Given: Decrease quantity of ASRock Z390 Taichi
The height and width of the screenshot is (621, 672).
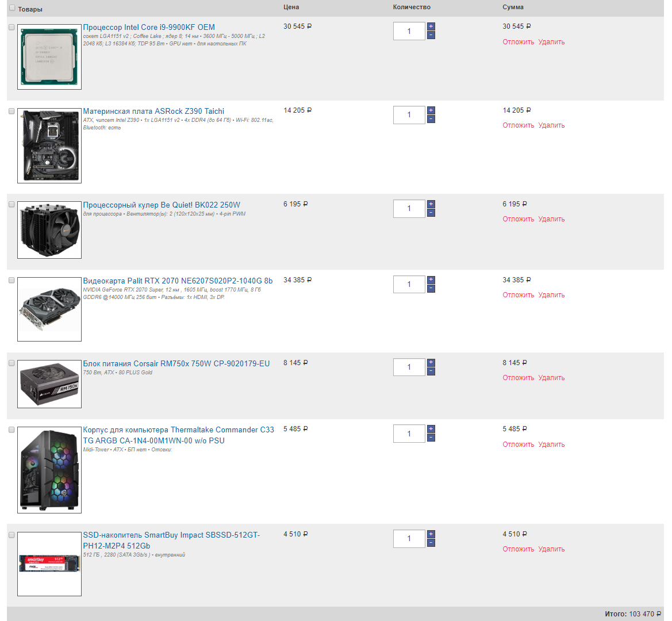Looking at the screenshot, I should tap(431, 119).
